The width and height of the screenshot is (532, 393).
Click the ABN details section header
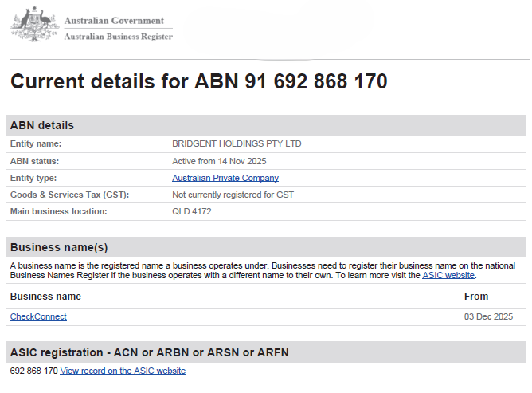point(266,125)
